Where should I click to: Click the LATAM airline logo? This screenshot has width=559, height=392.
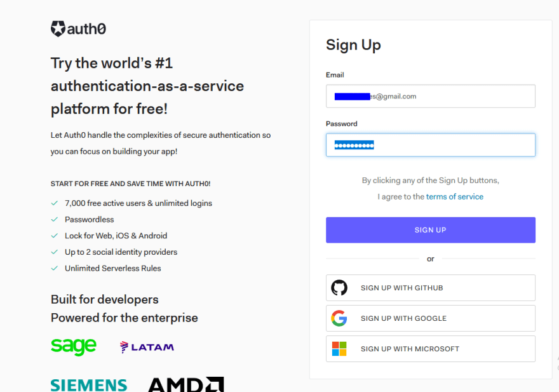147,347
